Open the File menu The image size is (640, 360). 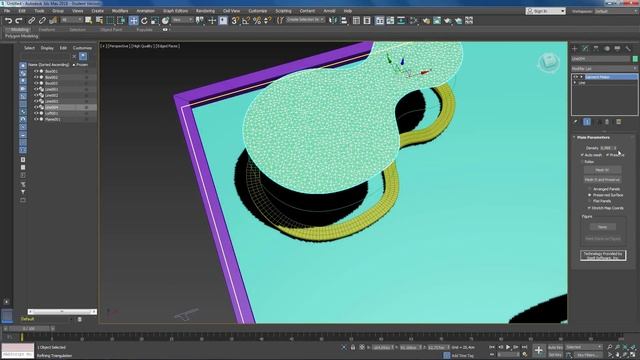(7, 11)
